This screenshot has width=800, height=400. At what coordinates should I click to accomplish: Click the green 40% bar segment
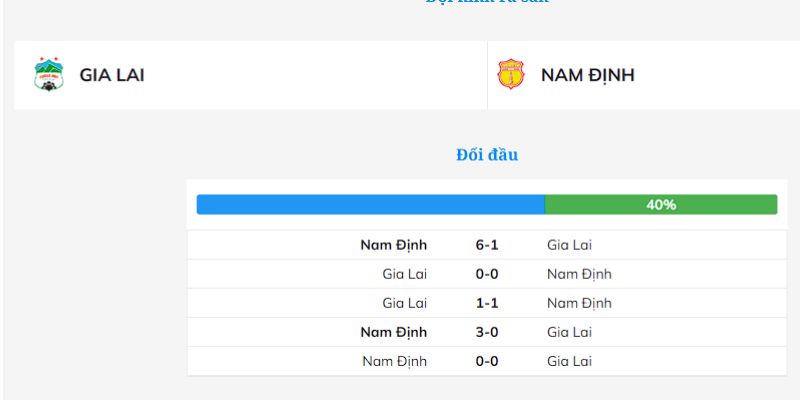661,204
